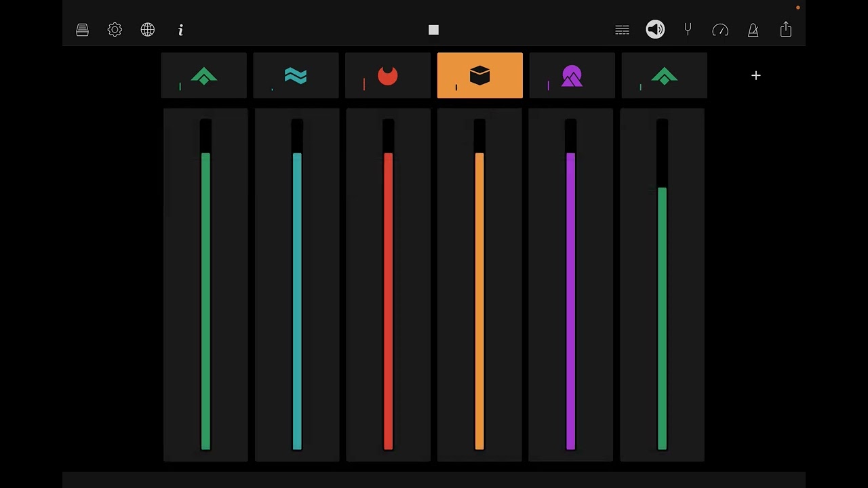Click the globe community icon

(x=148, y=30)
